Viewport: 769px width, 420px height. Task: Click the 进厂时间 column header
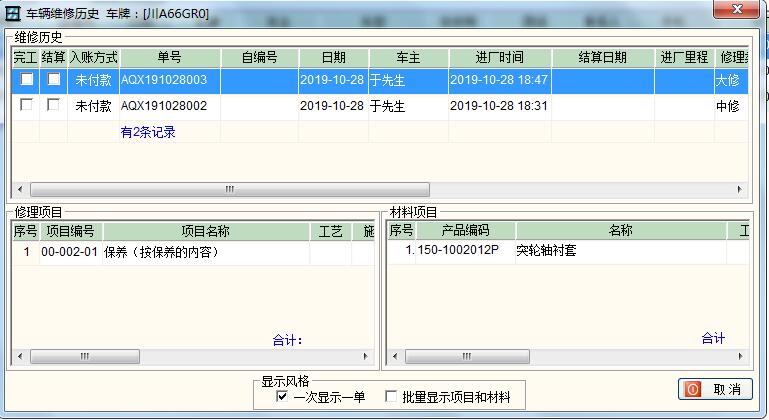[x=499, y=57]
